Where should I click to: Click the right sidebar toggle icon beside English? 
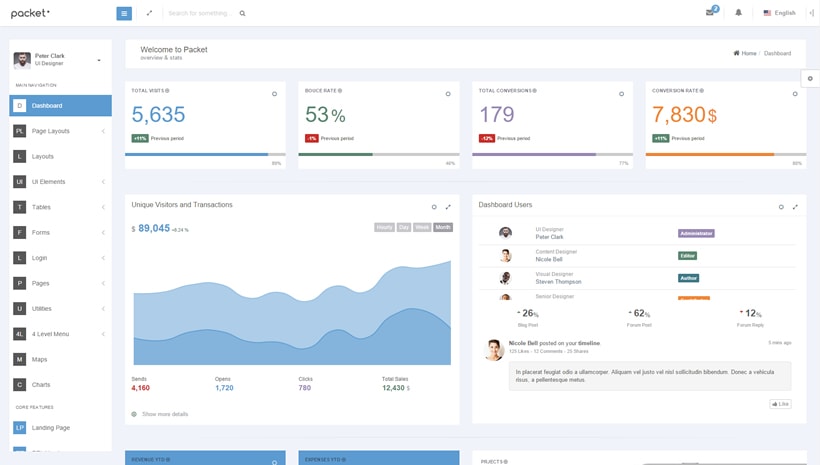click(811, 13)
